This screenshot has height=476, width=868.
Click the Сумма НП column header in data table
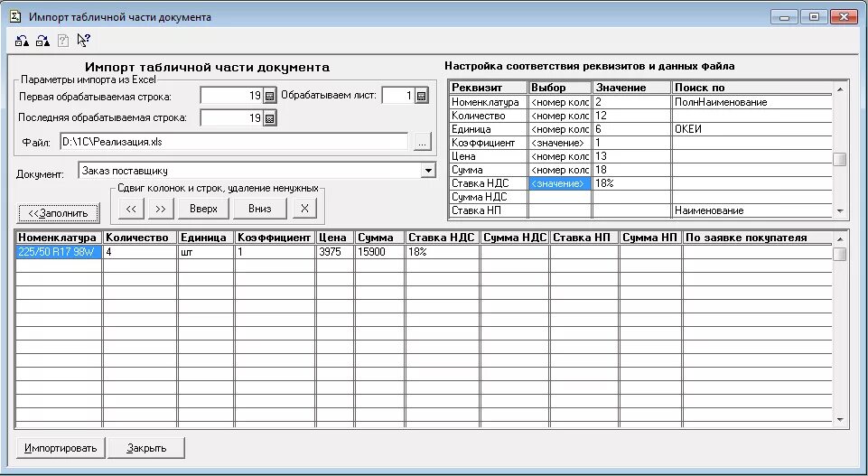650,238
